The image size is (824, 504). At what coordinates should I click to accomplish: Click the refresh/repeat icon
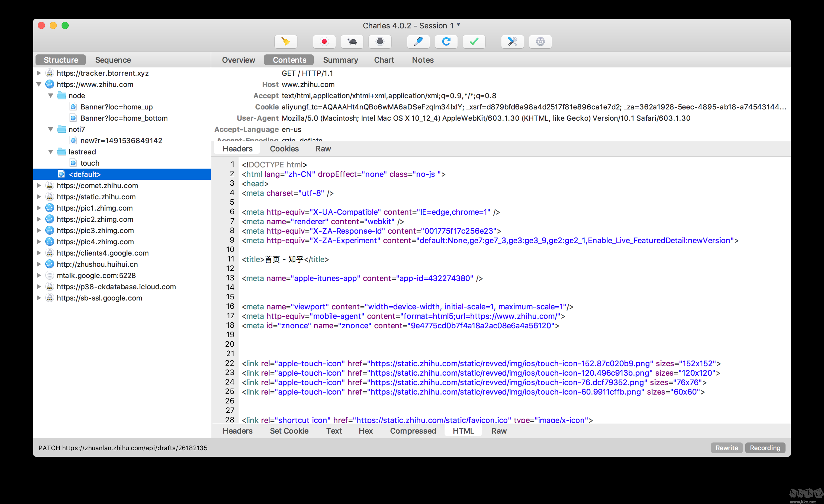click(x=447, y=41)
